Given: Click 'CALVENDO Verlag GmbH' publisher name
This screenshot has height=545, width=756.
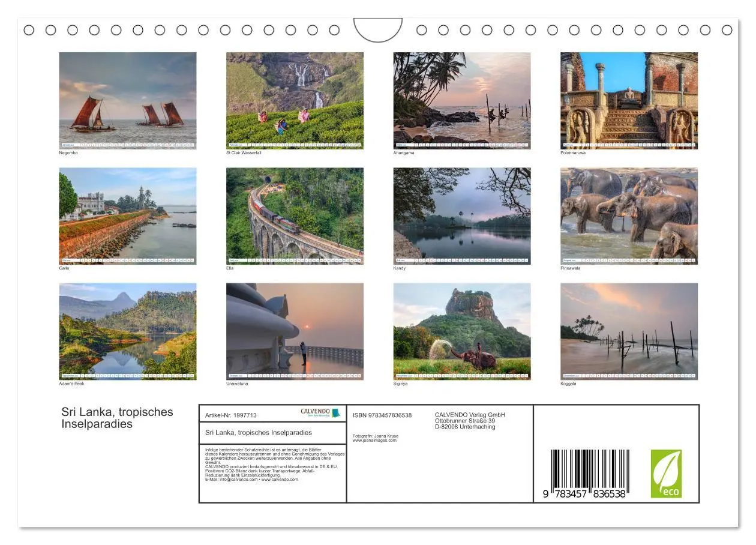Looking at the screenshot, I should (470, 415).
